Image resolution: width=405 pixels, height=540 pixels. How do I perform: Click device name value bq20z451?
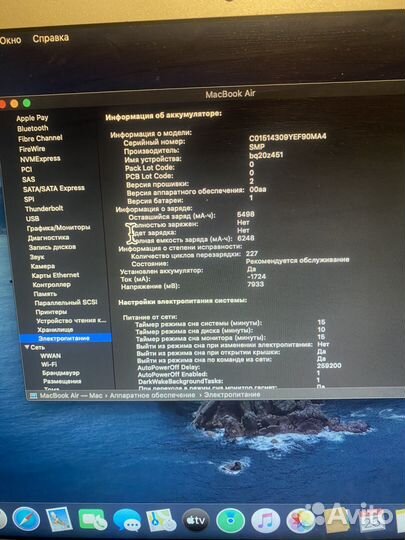point(266,155)
